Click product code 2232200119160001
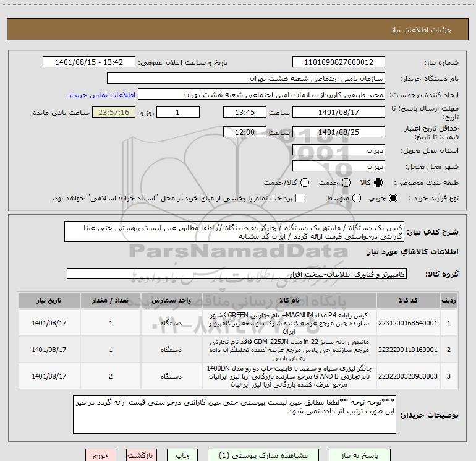Screen dimensions: 476x461 pos(408,350)
